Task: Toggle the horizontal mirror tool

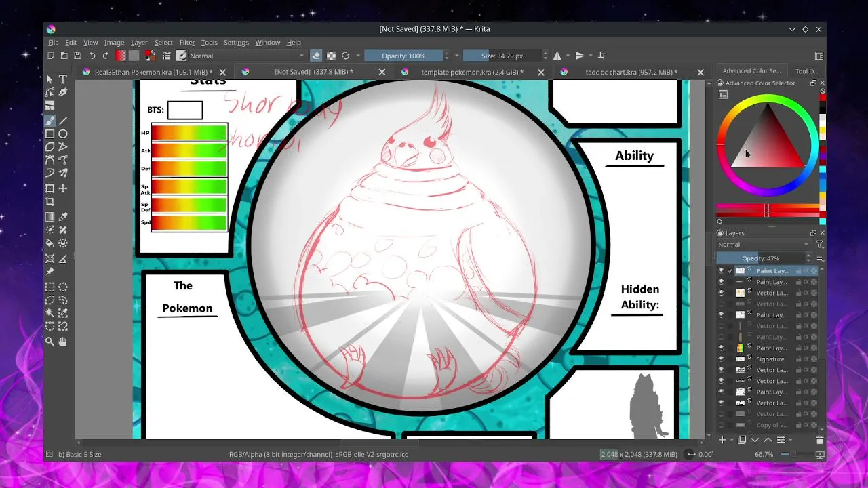Action: coord(557,56)
